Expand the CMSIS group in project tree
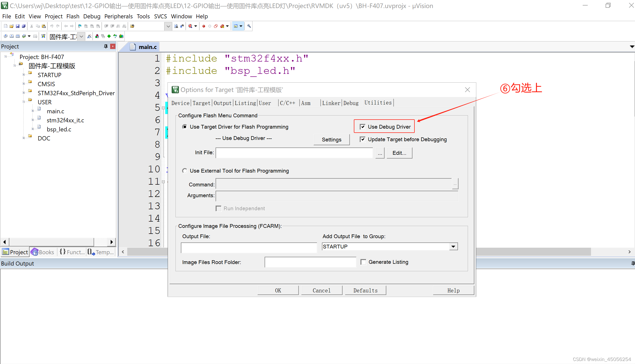Screen dimensions: 635x364 pos(24,84)
